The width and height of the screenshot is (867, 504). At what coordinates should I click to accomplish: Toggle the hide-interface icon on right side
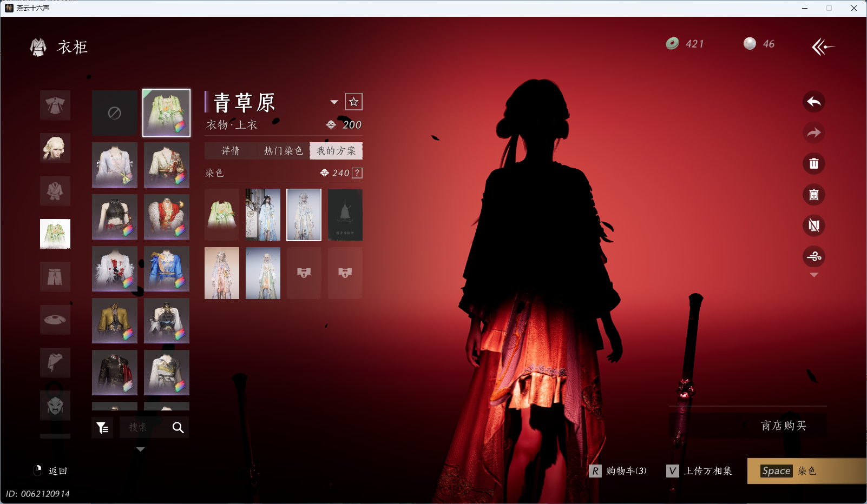(x=814, y=226)
